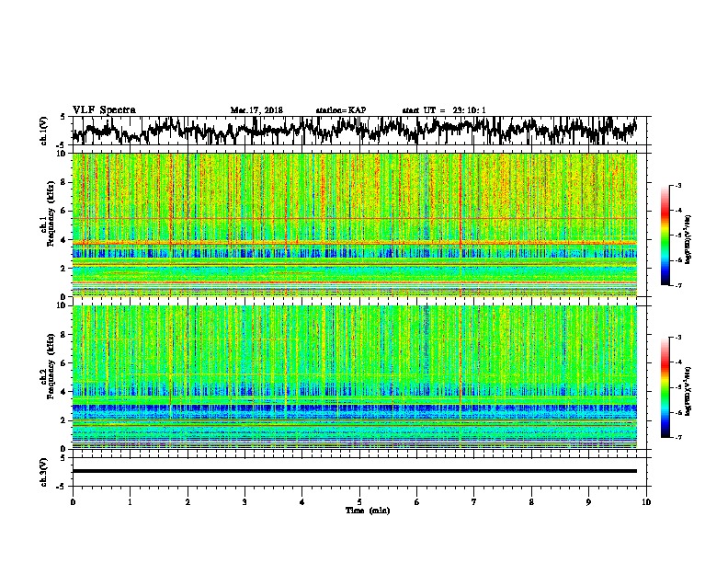
Task: Click the "6" kHz tick of the ch.1 spectrogram
Action: click(x=64, y=211)
